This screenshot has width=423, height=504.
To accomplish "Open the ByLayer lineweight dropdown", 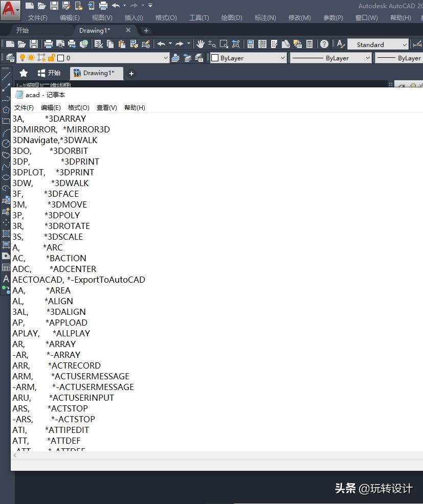I will pos(399,58).
